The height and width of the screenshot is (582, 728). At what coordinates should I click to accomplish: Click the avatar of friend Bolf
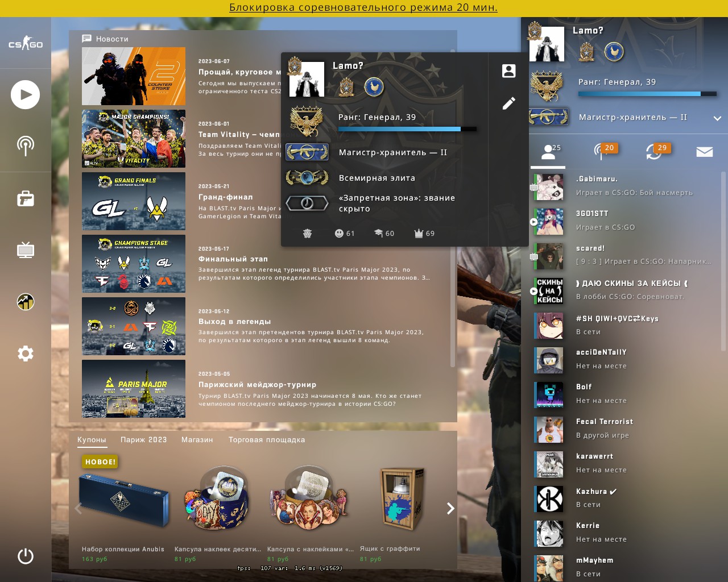click(549, 394)
